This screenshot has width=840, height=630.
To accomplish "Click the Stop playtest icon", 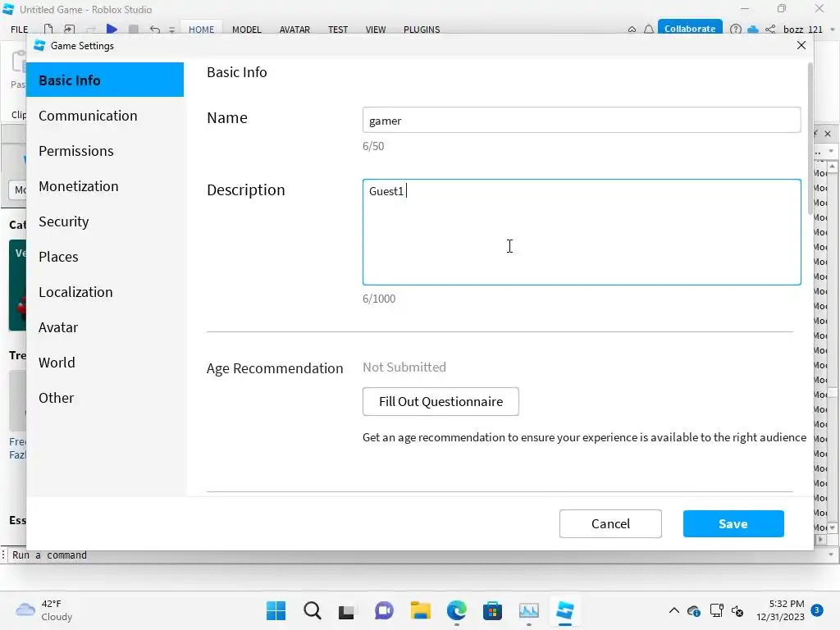I will pyautogui.click(x=134, y=29).
